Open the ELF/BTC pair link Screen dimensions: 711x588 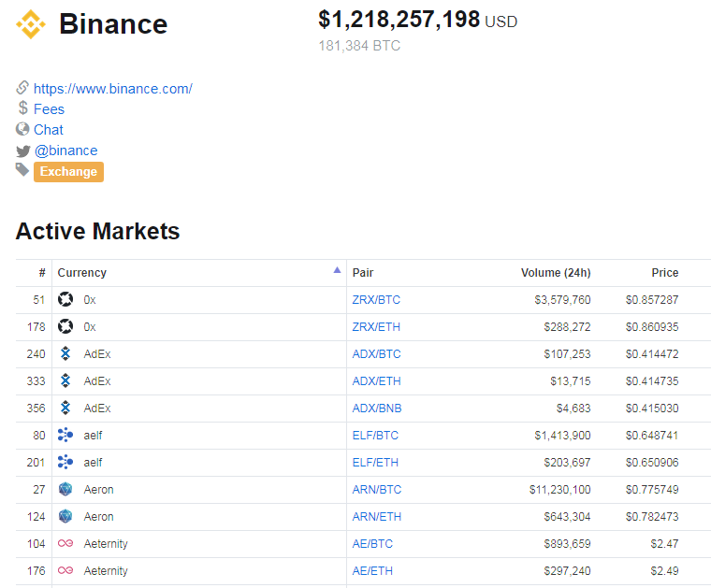375,436
